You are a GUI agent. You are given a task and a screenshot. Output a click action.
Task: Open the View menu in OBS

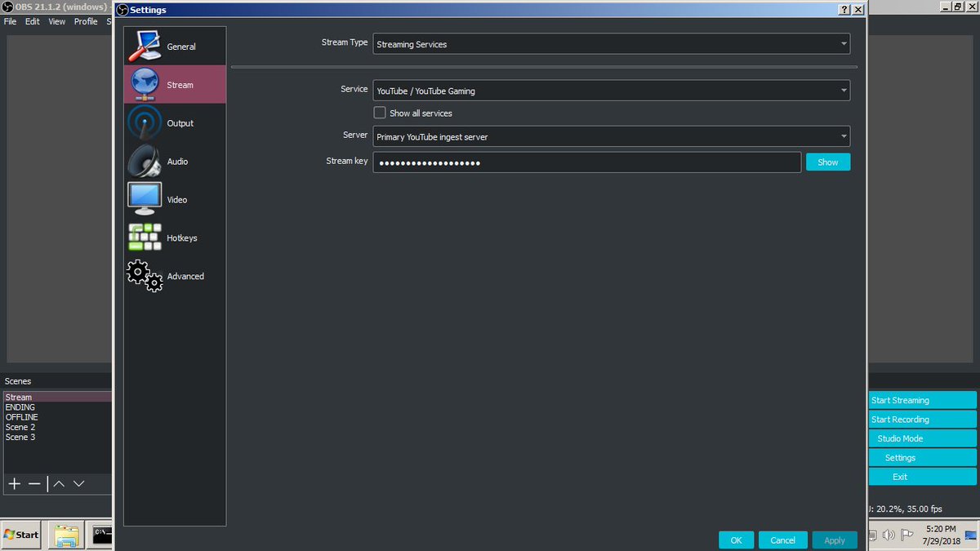pyautogui.click(x=56, y=21)
